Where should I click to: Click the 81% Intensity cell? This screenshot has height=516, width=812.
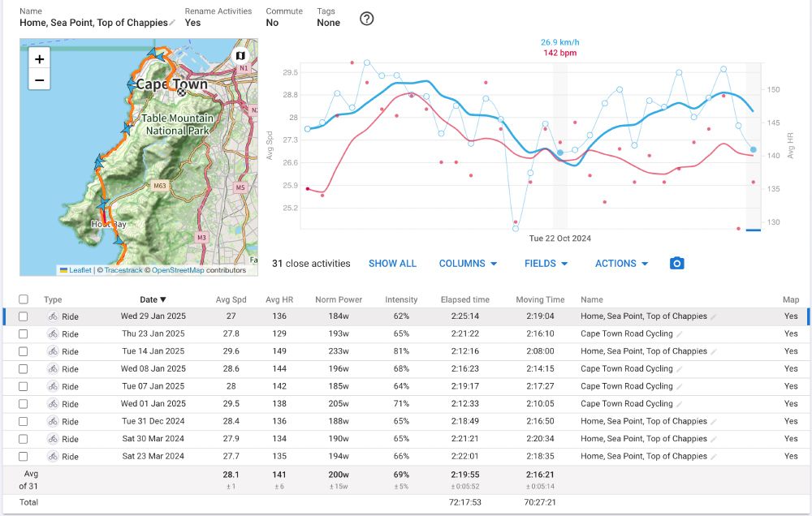[x=401, y=351]
